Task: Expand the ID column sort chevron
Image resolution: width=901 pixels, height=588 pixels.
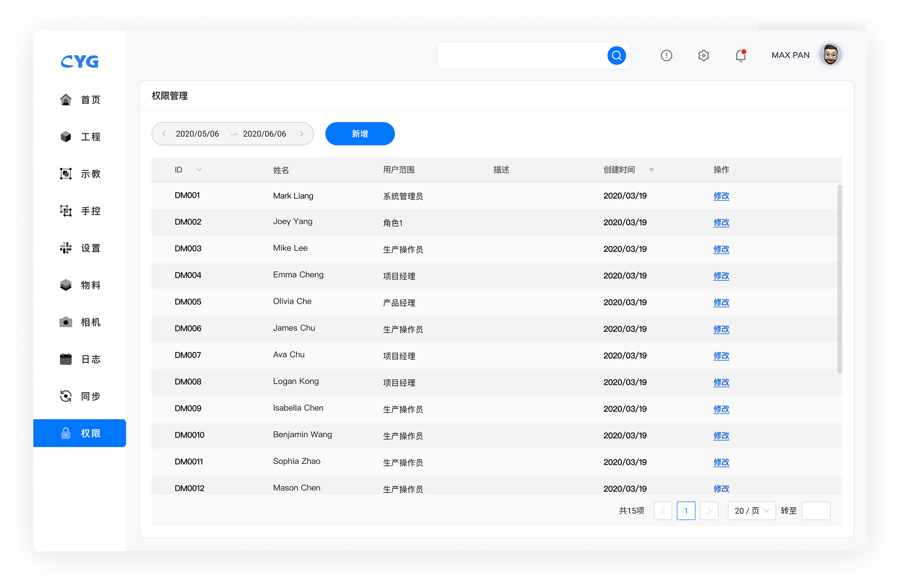Action: pos(199,170)
